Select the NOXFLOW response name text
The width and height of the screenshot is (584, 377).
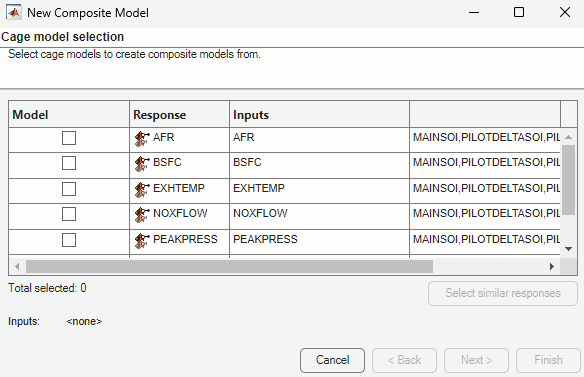[x=180, y=213]
